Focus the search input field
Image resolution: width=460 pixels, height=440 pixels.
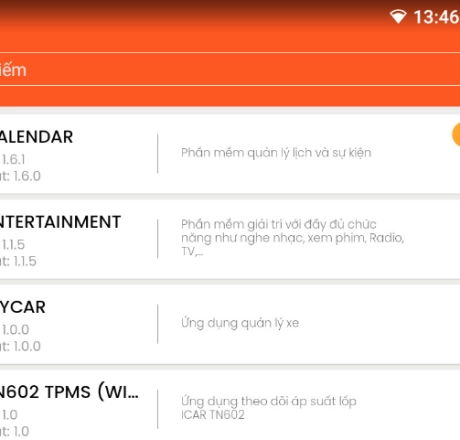pyautogui.click(x=230, y=69)
